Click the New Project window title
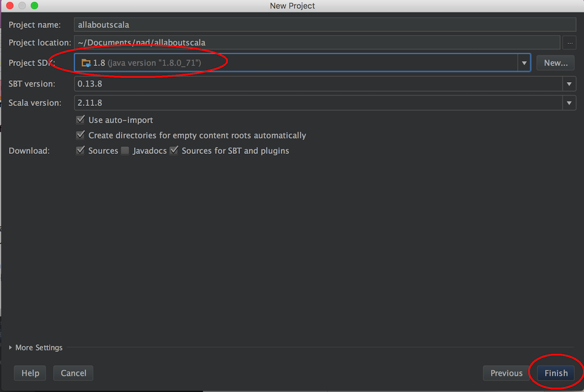Viewport: 584px width, 392px height. 293,6
